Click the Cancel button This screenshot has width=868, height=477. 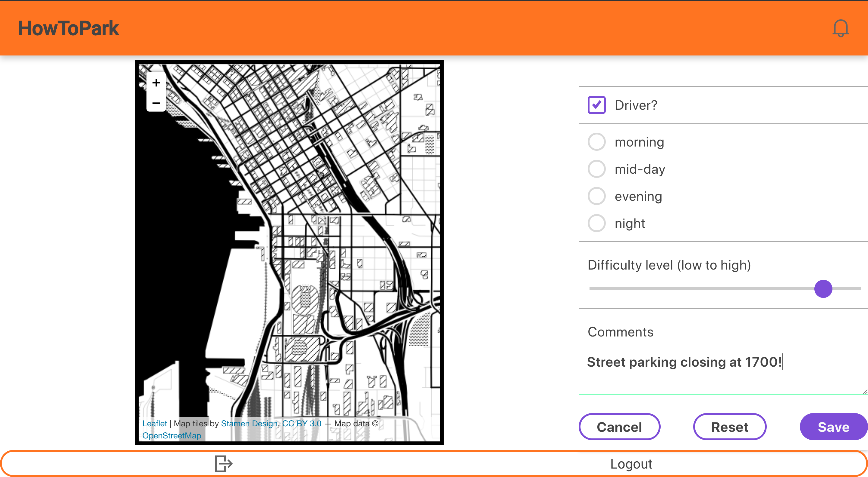pos(619,426)
